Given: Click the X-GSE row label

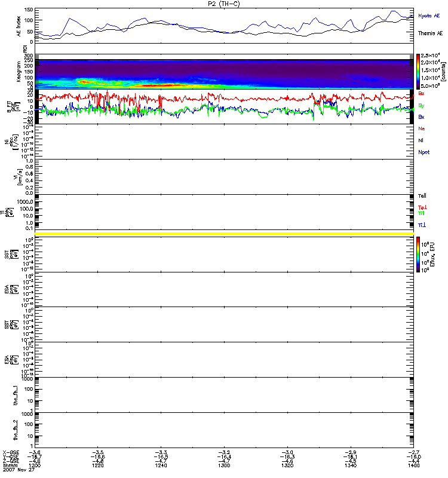Looking at the screenshot, I should pyautogui.click(x=11, y=453).
